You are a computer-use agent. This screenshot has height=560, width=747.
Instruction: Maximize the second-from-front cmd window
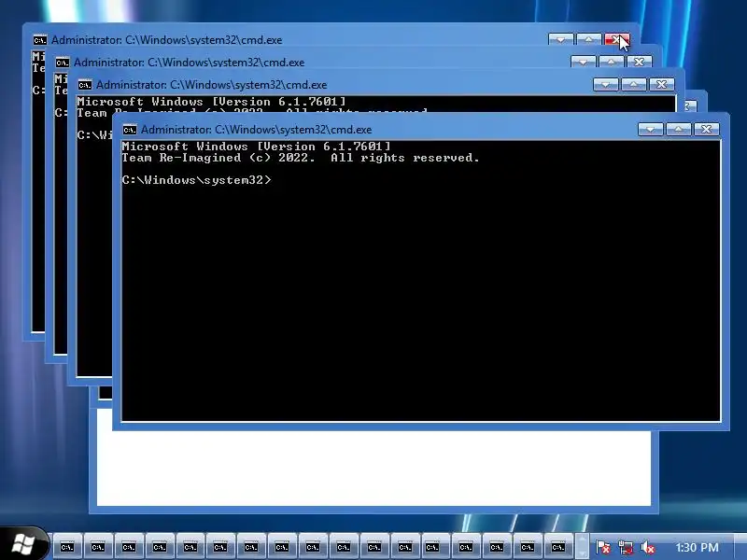pos(634,84)
